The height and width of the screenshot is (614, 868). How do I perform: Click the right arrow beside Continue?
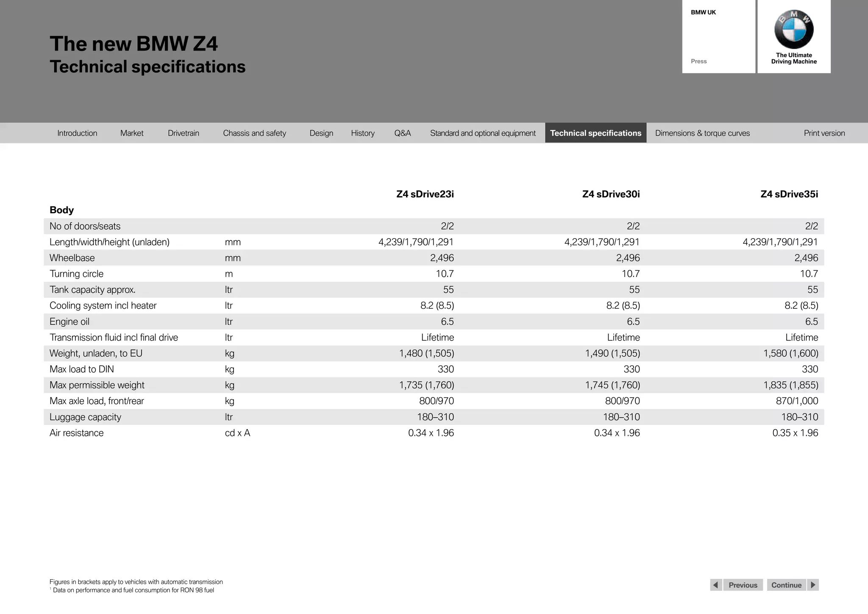click(813, 585)
